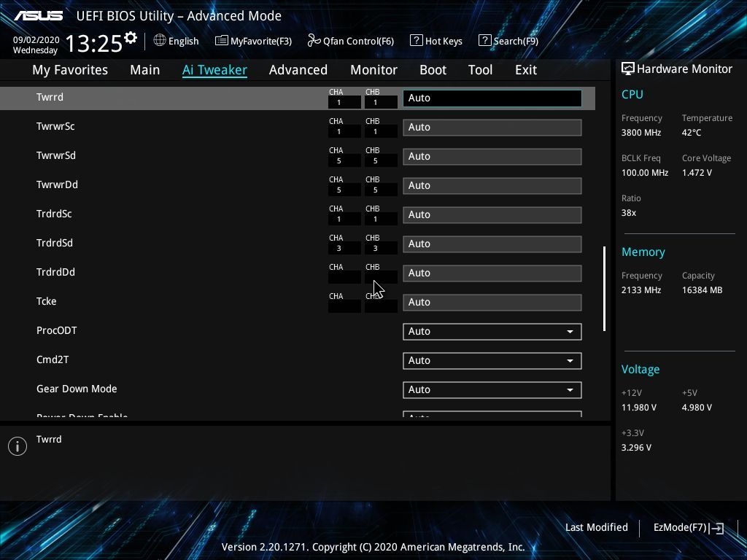The image size is (747, 560).
Task: Click the TwrwrSd Auto field
Action: (x=492, y=156)
